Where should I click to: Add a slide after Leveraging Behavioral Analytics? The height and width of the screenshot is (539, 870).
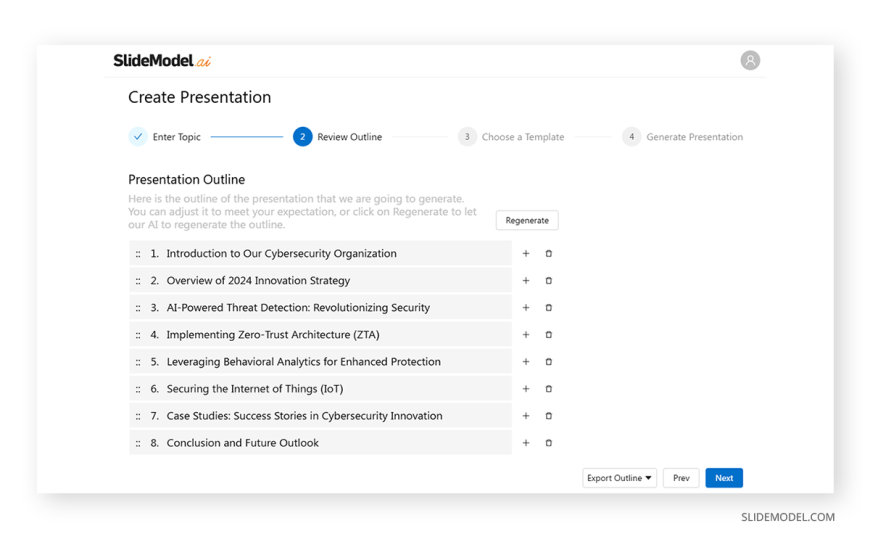coord(526,362)
